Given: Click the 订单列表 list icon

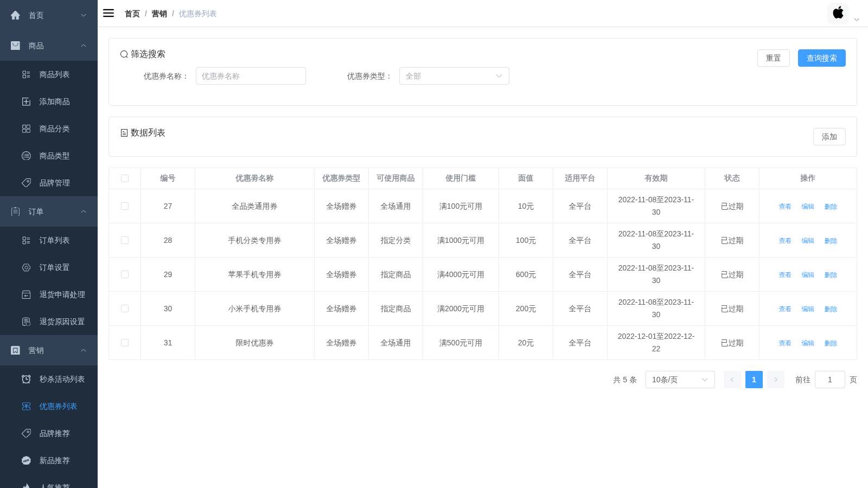Looking at the screenshot, I should pos(26,241).
